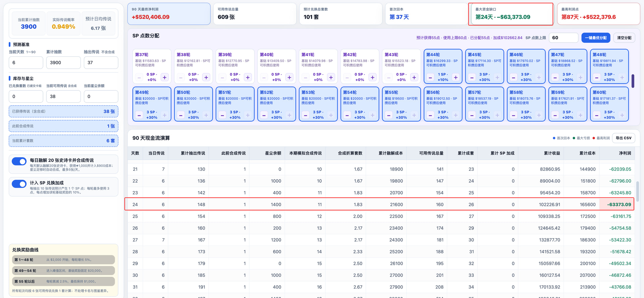Add SP point to 第43轮 card
This screenshot has width=644, height=298.
[x=414, y=77]
